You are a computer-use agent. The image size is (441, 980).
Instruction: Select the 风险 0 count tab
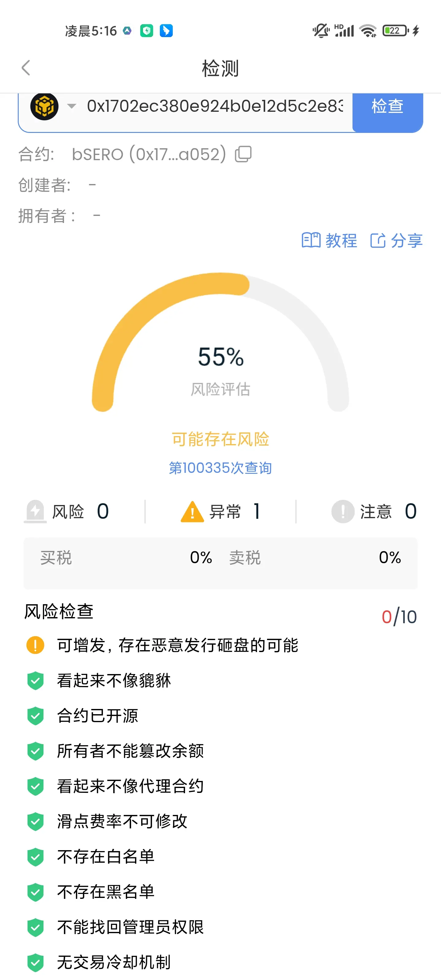point(67,511)
